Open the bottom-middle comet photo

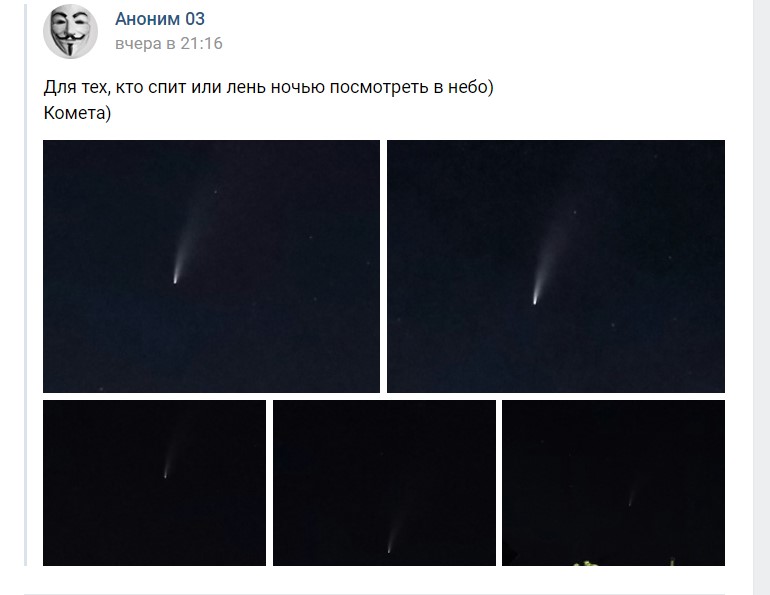click(384, 483)
